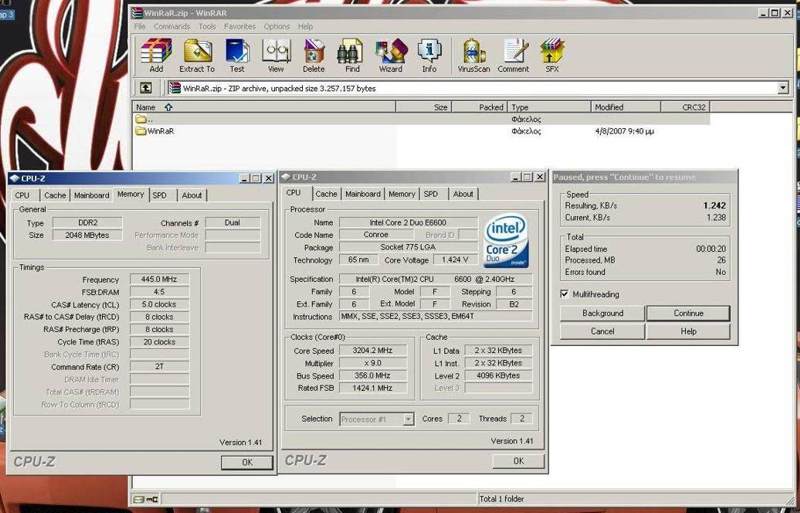
Task: Open About tab in left CPU-Z
Action: coord(192,196)
